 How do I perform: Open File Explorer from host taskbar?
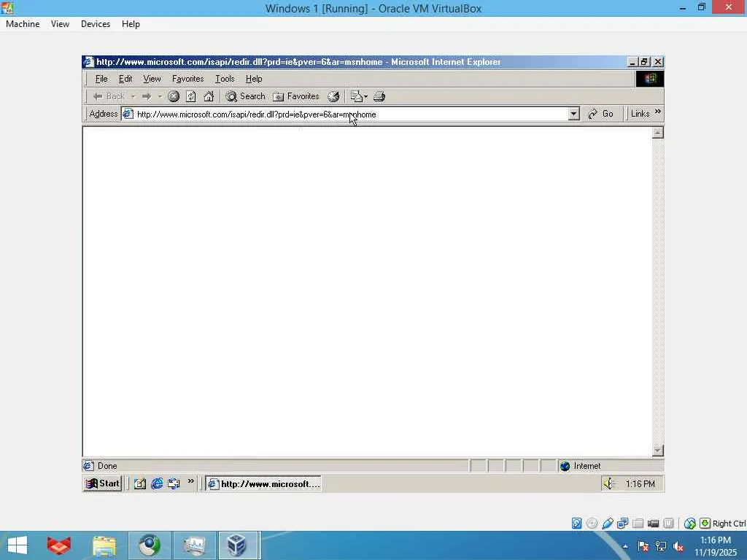point(104,545)
